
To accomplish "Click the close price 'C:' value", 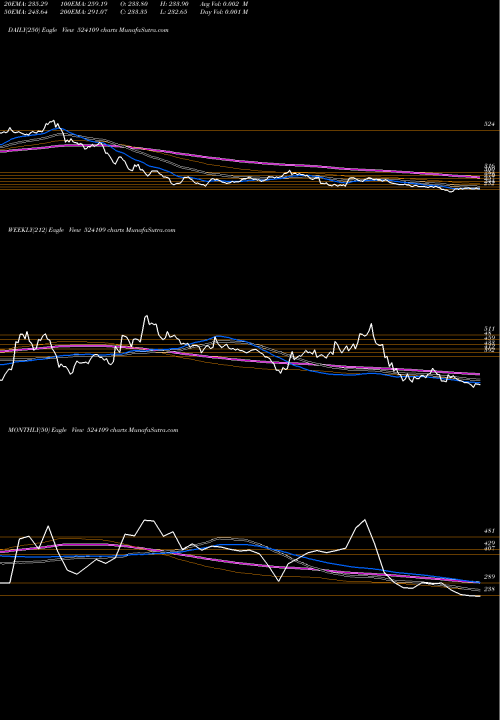I will tap(135, 11).
